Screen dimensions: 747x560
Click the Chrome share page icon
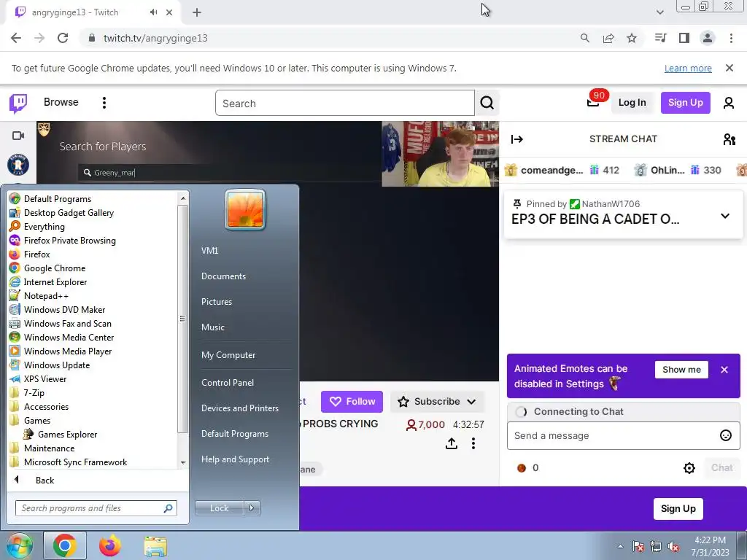(608, 38)
